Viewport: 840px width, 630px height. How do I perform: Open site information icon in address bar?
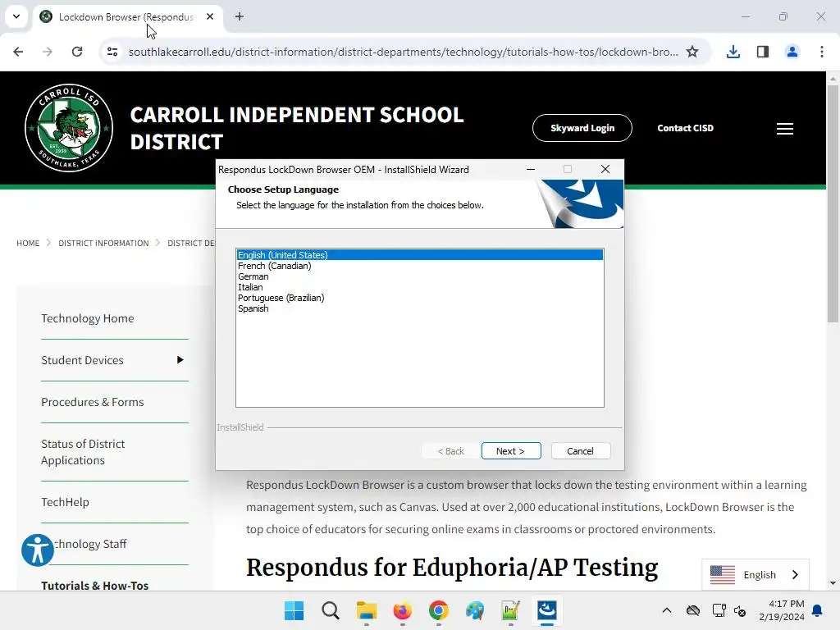[x=112, y=52]
